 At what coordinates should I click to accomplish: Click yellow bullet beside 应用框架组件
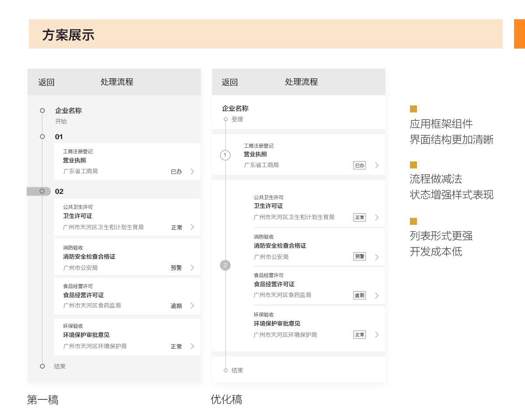pos(413,109)
